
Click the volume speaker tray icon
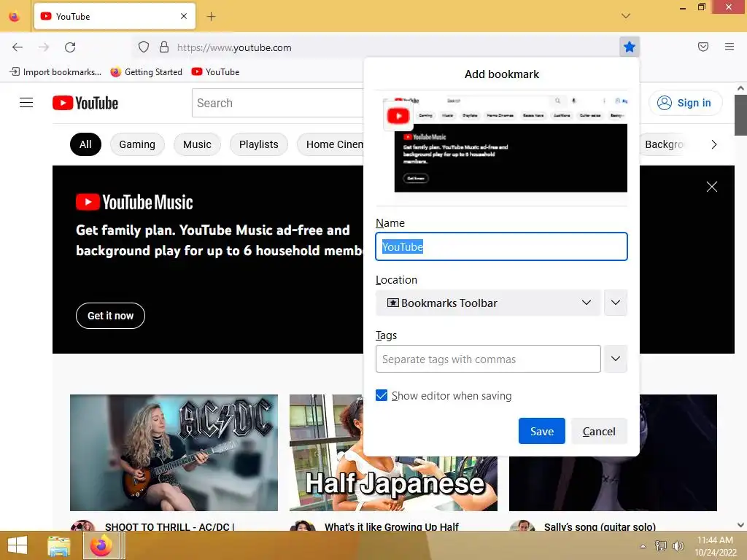(678, 546)
